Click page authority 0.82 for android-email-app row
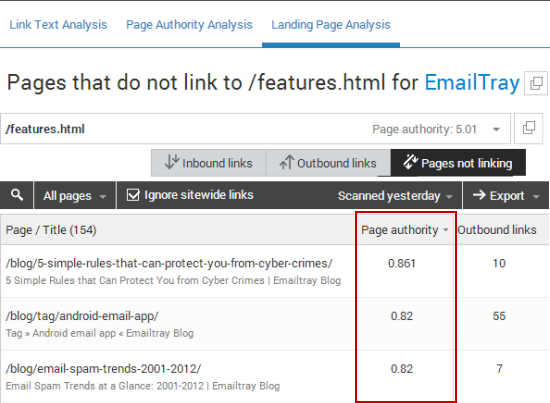 tap(402, 316)
